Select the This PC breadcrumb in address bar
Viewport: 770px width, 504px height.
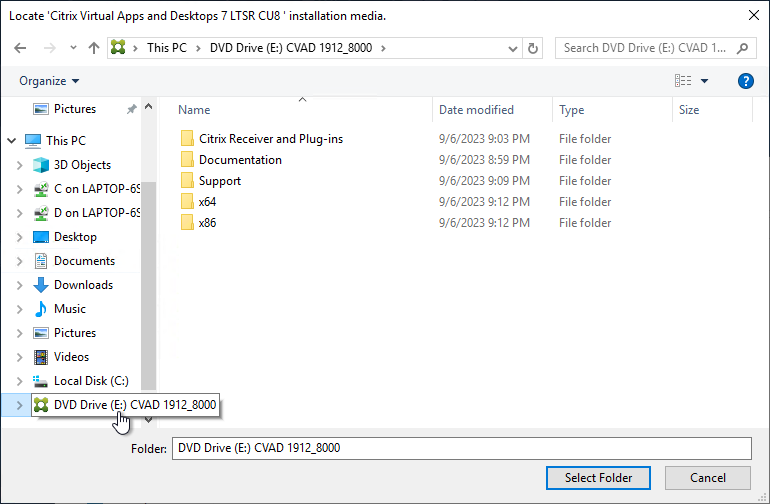167,48
